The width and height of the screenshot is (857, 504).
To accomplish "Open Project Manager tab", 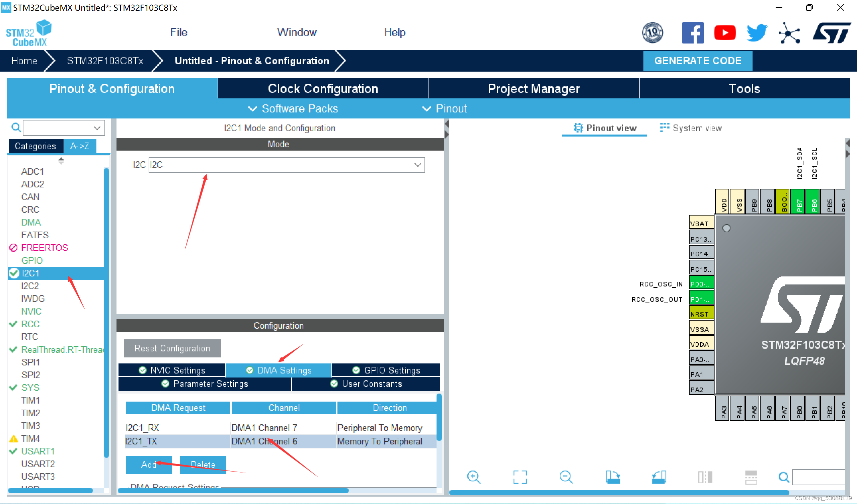I will point(534,89).
